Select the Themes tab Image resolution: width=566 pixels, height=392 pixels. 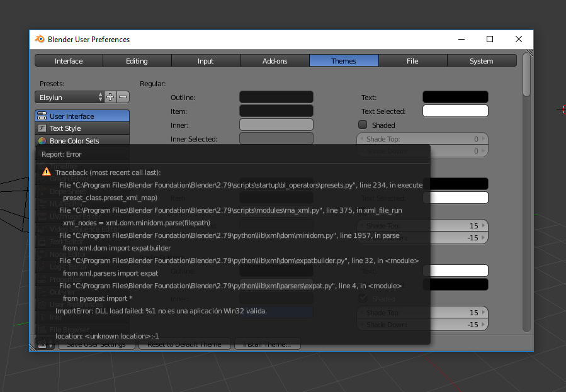344,61
